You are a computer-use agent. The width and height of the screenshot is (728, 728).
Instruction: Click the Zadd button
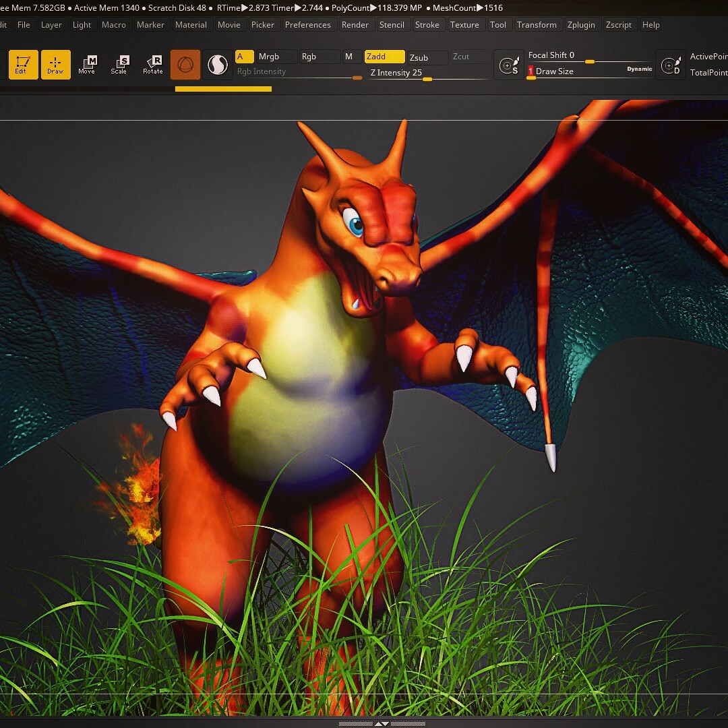(x=384, y=57)
